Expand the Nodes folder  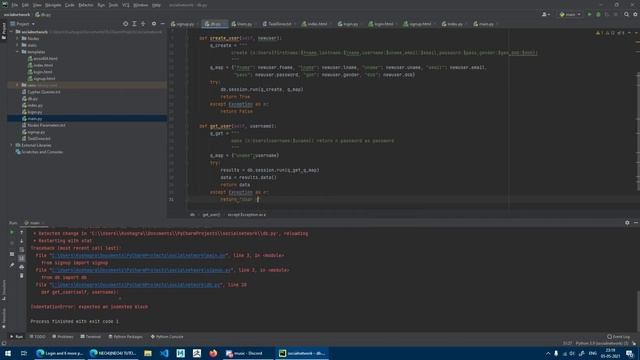(x=18, y=38)
